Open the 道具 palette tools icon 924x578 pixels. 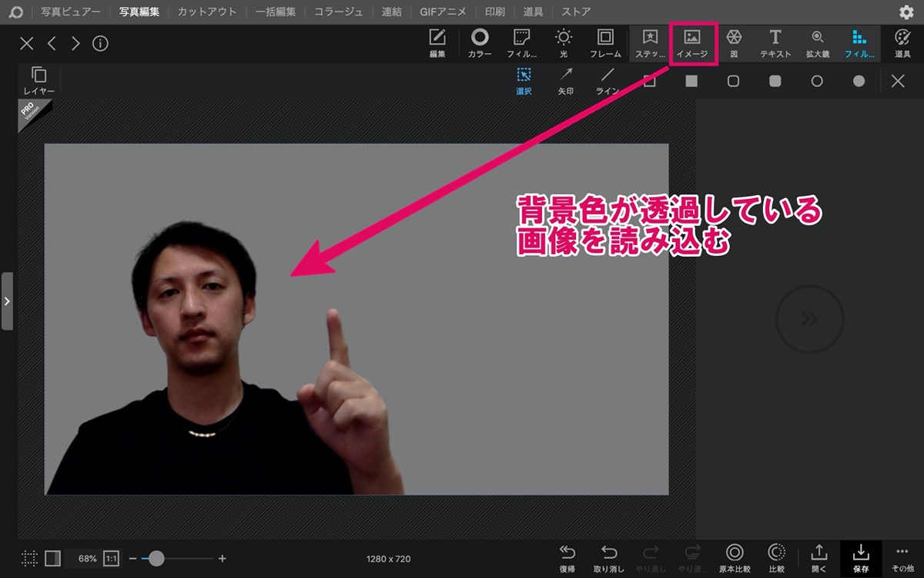902,44
